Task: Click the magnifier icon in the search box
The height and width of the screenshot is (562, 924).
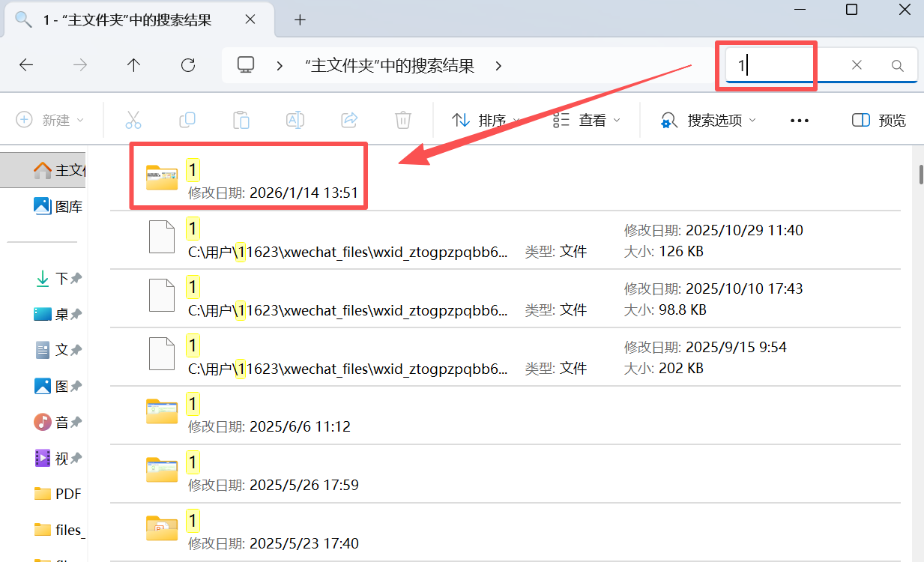Action: (x=897, y=65)
